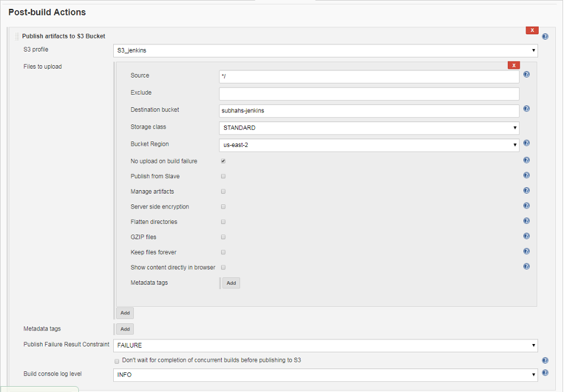View help for Destination bucket
Screen dimensions: 579x392
[526, 109]
